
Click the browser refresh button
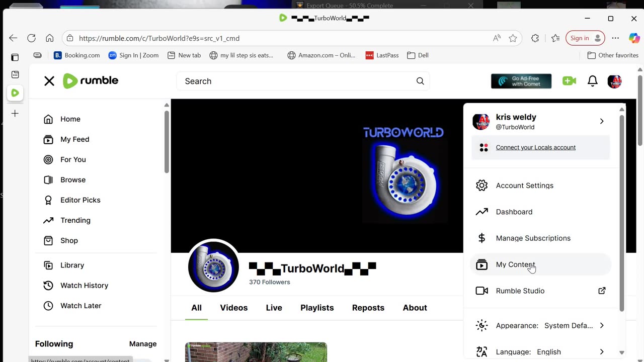[31, 38]
